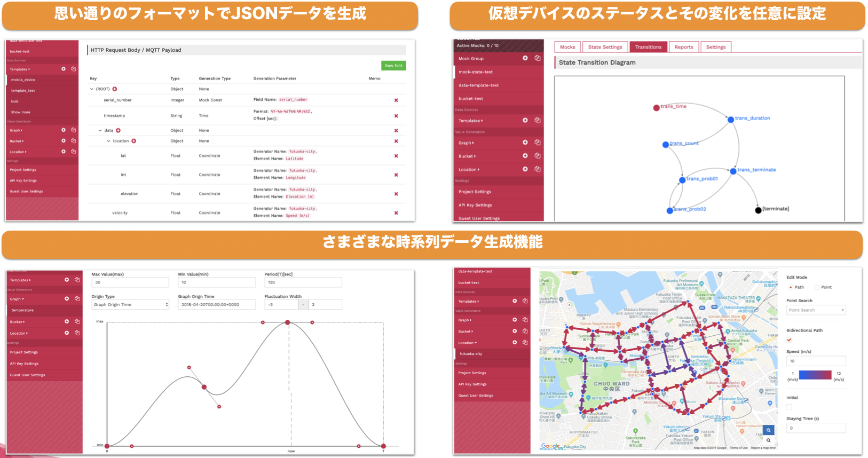Image resolution: width=868 pixels, height=458 pixels.
Task: Collapse the (ROOT) object row
Action: [x=92, y=89]
